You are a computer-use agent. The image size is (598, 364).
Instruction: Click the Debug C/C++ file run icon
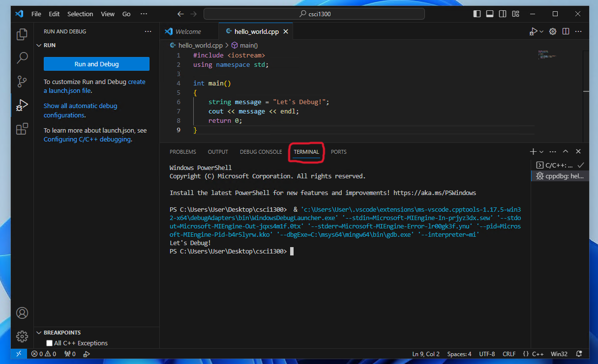[x=533, y=31]
